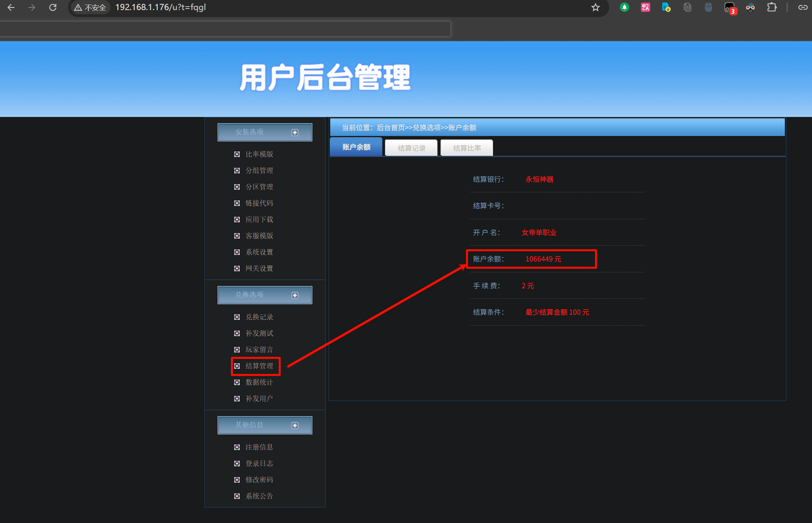Click the browser address bar URL
The height and width of the screenshot is (523, 812).
(160, 7)
